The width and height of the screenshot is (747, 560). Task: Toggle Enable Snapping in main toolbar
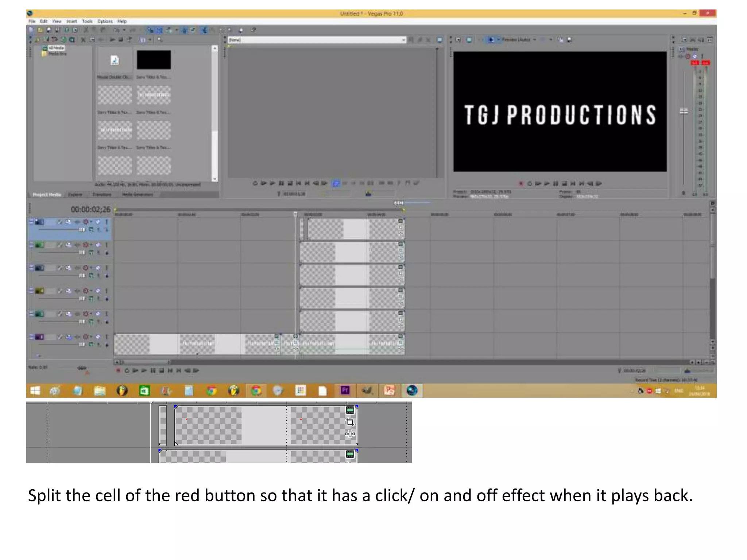coord(150,30)
